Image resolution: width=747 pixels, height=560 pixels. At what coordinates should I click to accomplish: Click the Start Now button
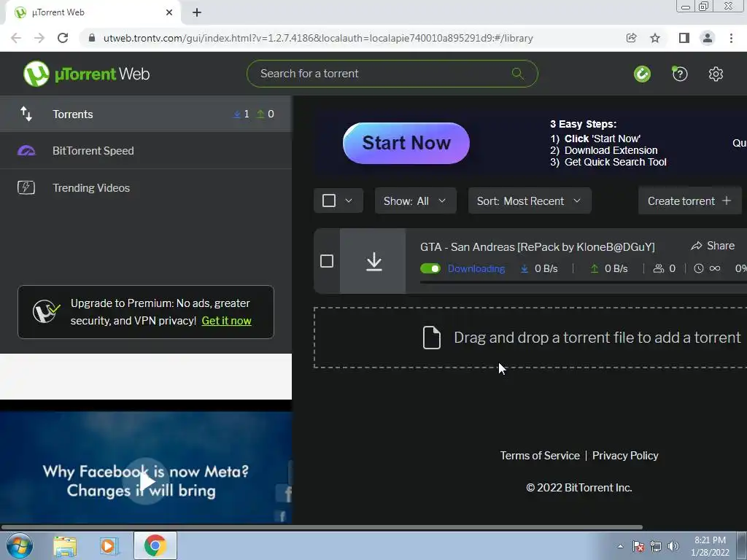[406, 143]
